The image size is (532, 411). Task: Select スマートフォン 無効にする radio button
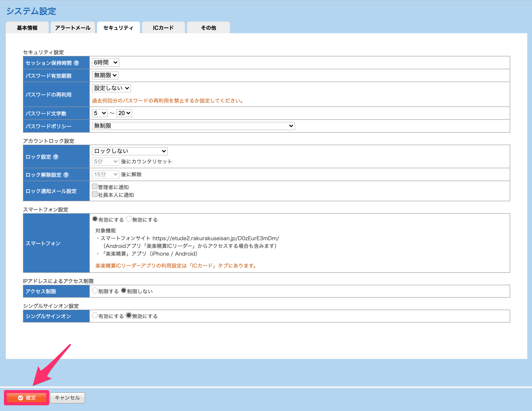click(129, 219)
